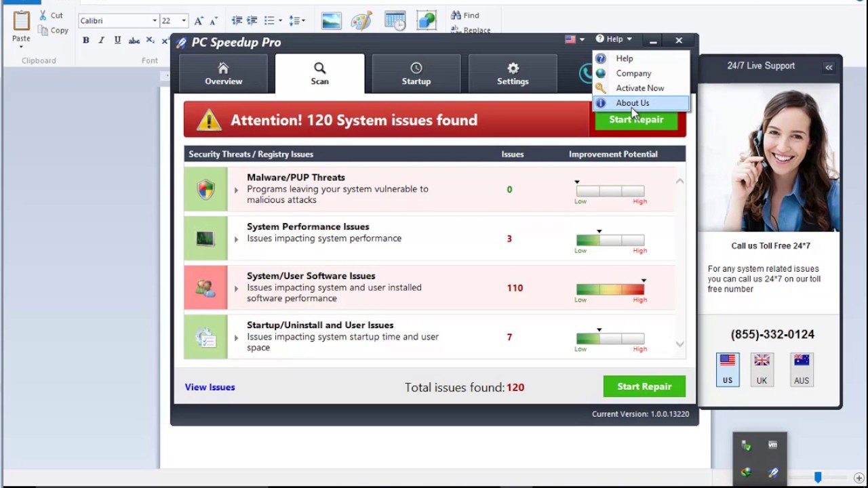The width and height of the screenshot is (868, 488).
Task: Click VMware tray icon in overflow
Action: coord(773,445)
